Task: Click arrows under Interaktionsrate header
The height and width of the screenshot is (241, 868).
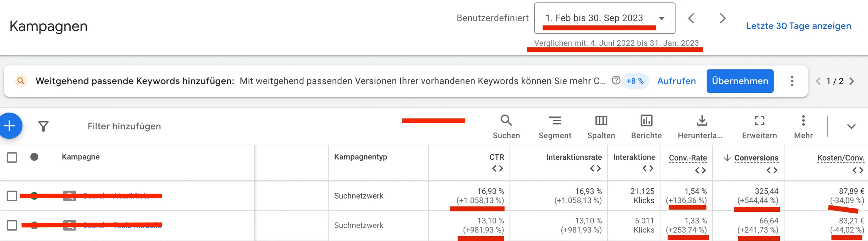Action: (x=595, y=168)
